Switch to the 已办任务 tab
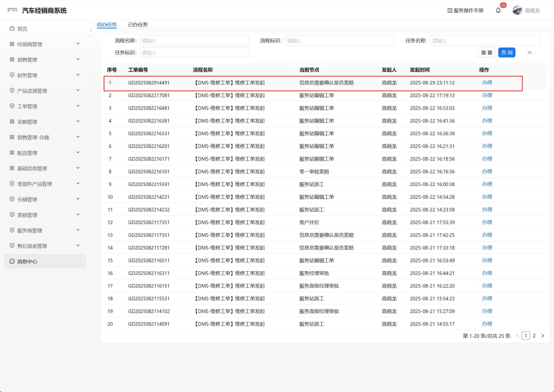Image resolution: width=554 pixels, height=392 pixels. [138, 25]
